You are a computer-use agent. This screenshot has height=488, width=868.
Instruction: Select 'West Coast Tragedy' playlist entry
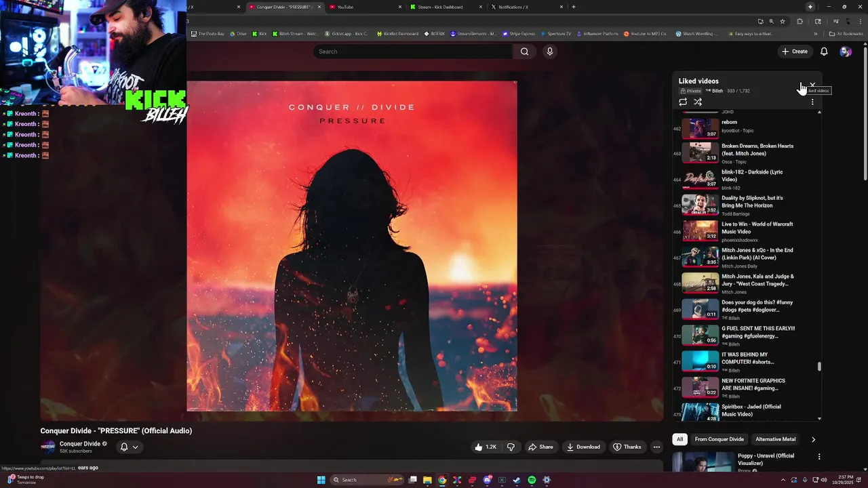pos(744,283)
